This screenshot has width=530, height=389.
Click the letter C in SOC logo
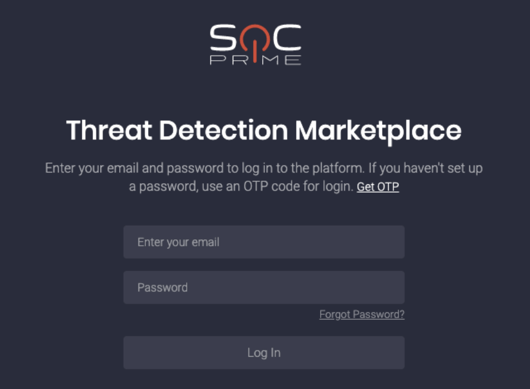tap(287, 37)
